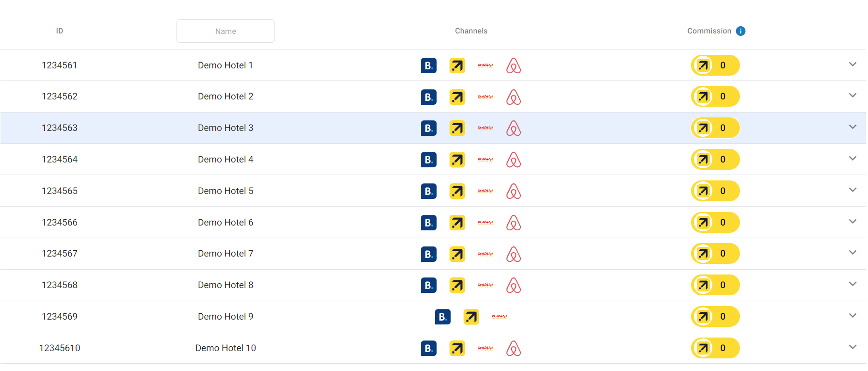The height and width of the screenshot is (371, 868).
Task: Expand the Demo Hotel 5 row chevron
Action: point(852,190)
